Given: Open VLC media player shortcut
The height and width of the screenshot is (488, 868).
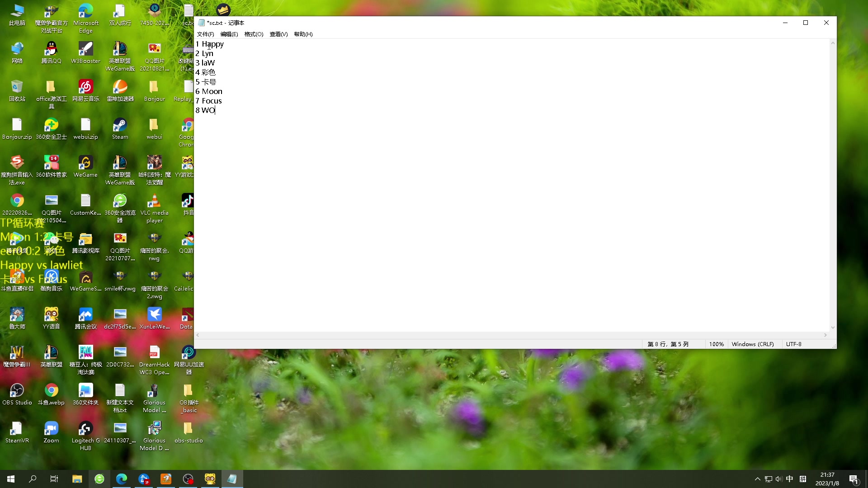Looking at the screenshot, I should tap(154, 201).
